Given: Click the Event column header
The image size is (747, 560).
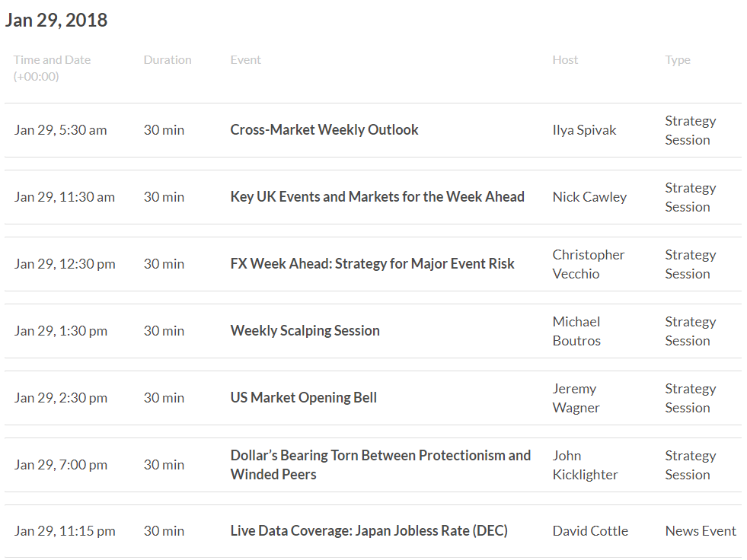Looking at the screenshot, I should [245, 60].
